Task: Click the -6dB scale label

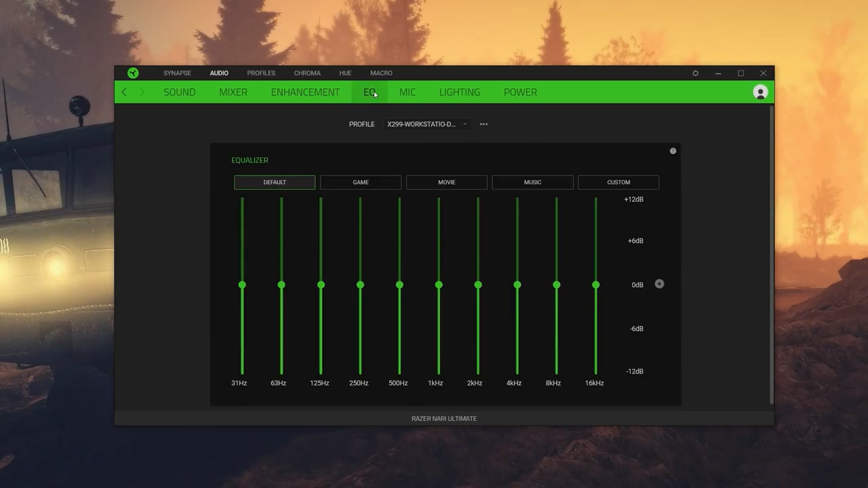Action: [636, 329]
